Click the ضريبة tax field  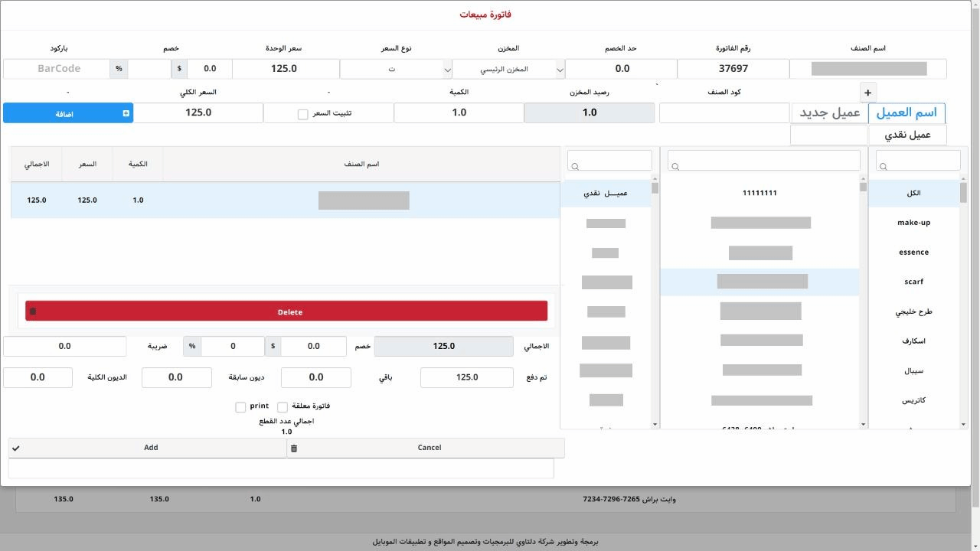click(64, 347)
